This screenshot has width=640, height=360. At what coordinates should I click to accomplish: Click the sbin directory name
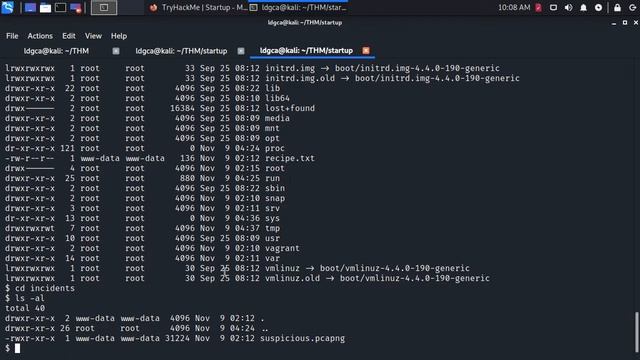coord(275,188)
